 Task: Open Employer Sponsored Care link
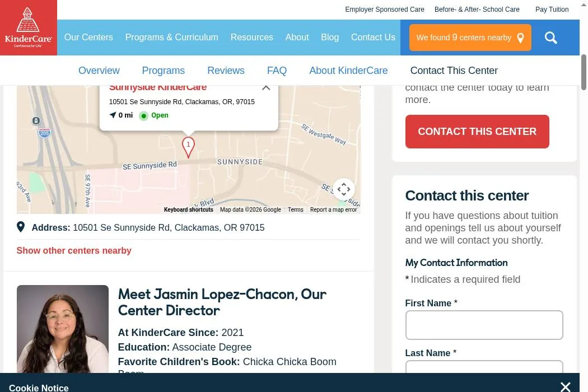point(384,10)
